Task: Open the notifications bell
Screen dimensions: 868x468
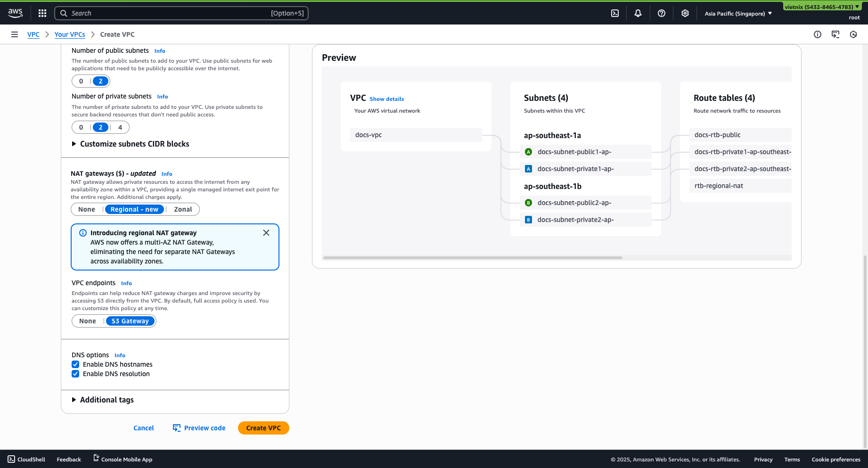Action: (638, 13)
